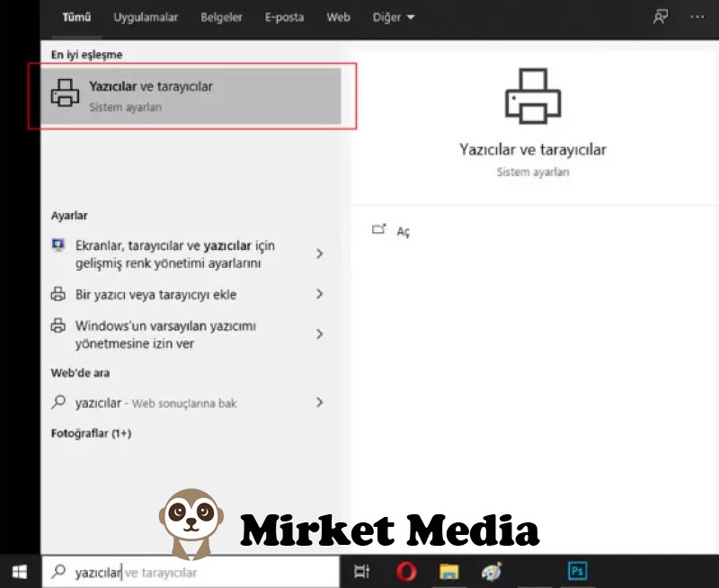Expand chevron for 'Bir yazıcı veya tarayıcıyı ekle'
719x588 pixels.
pyautogui.click(x=320, y=294)
